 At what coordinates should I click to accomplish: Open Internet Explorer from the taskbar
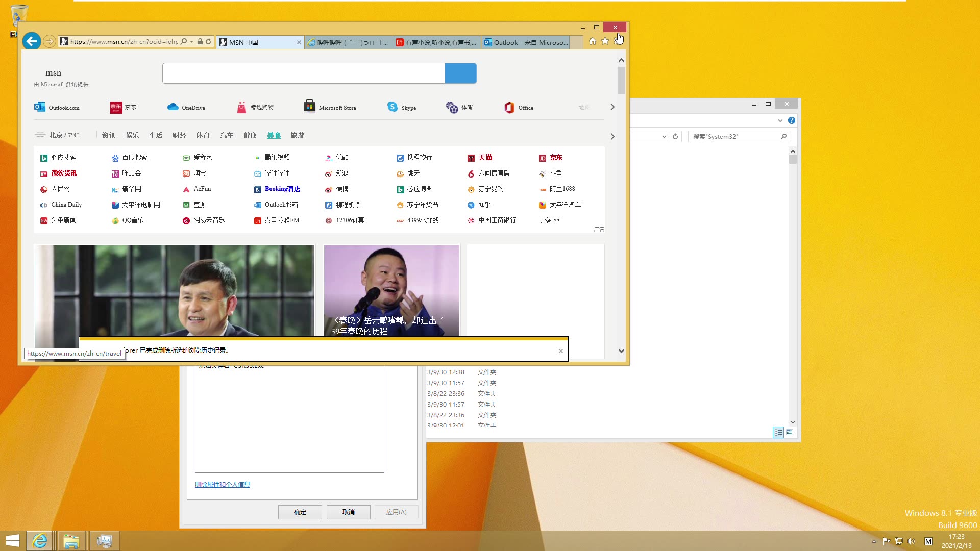(x=40, y=541)
